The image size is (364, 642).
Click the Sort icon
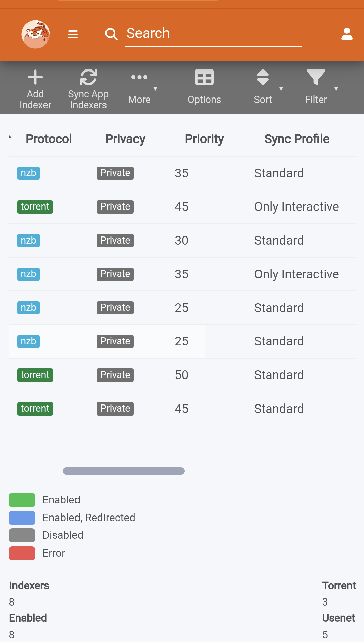(x=263, y=77)
